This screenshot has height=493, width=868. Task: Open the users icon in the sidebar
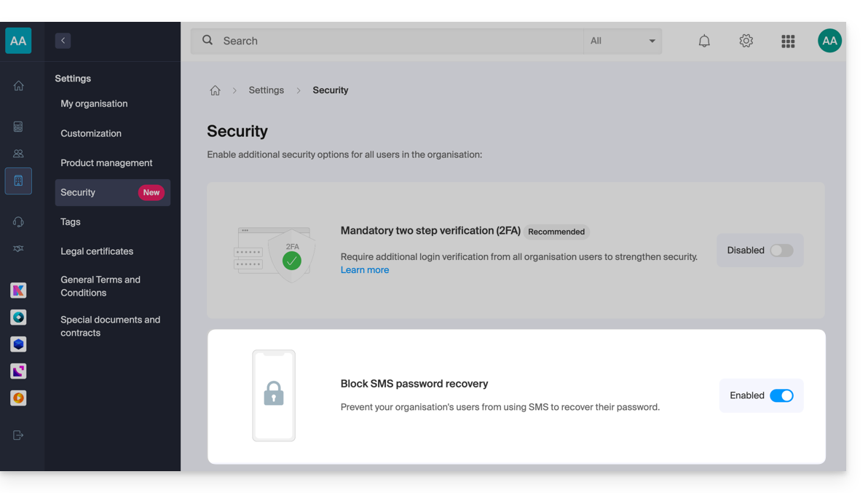pyautogui.click(x=18, y=154)
